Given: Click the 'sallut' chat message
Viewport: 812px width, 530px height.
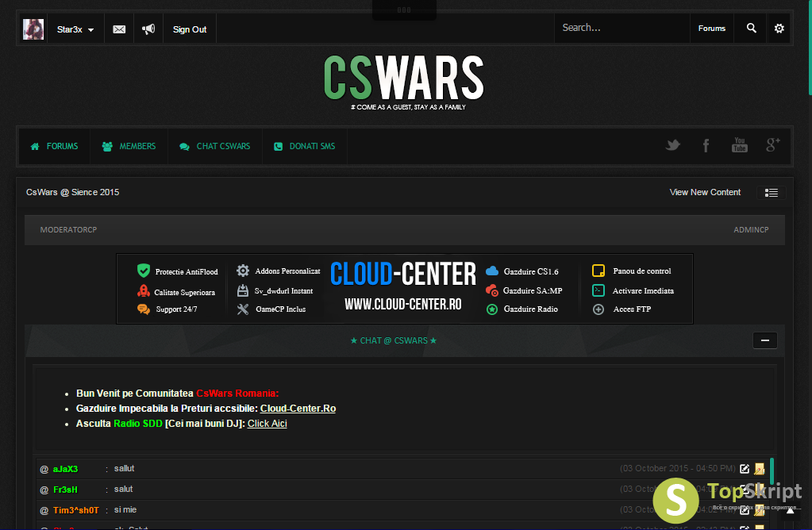Looking at the screenshot, I should point(125,468).
